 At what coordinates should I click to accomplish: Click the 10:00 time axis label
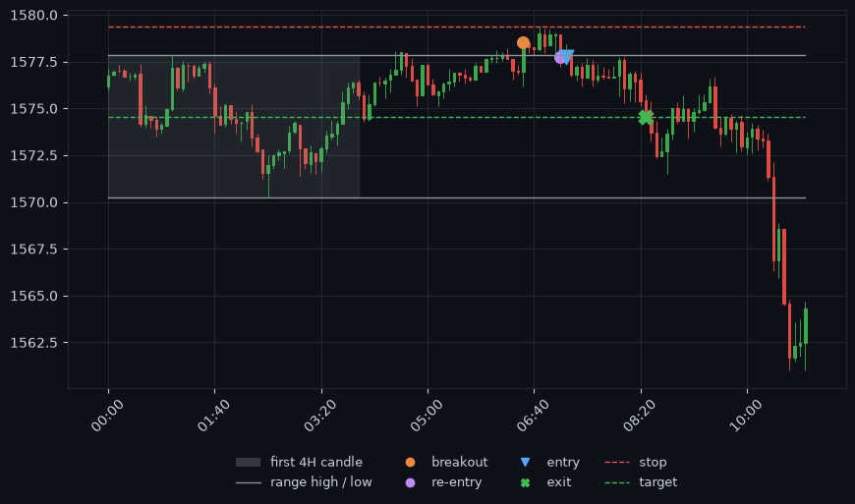pos(746,416)
